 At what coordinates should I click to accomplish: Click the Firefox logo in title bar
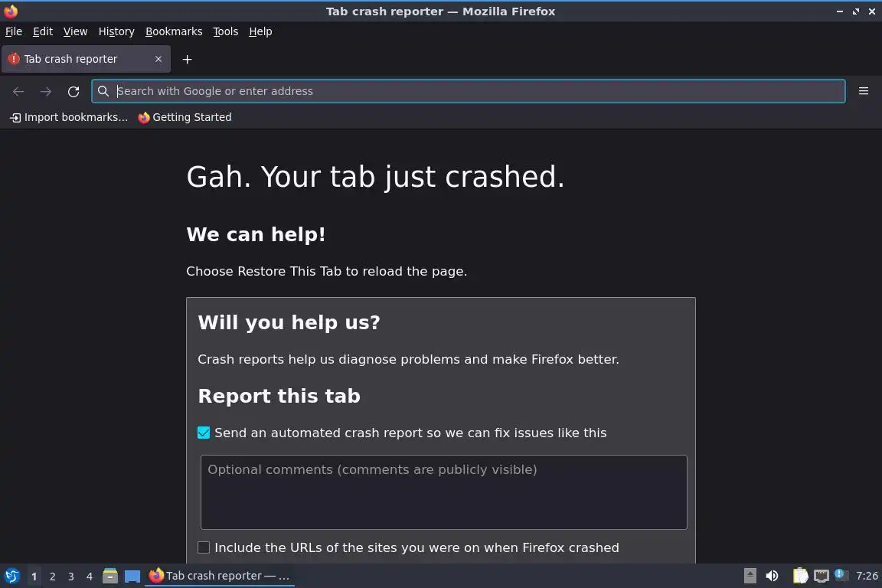(11, 11)
